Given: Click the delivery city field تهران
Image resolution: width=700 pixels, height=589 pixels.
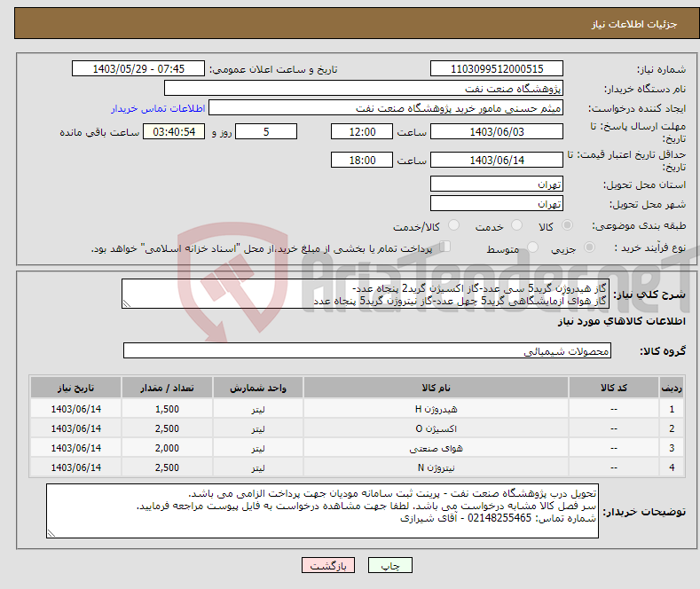Looking at the screenshot, I should pyautogui.click(x=497, y=203).
